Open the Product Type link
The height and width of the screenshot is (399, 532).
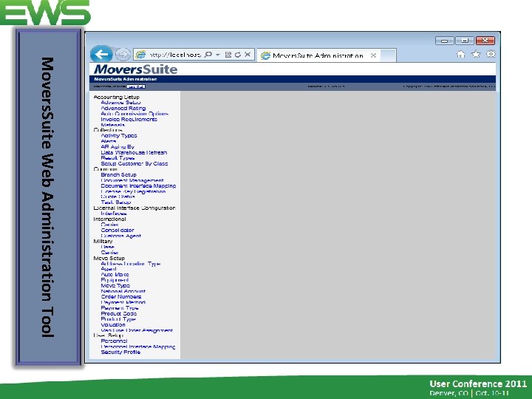pyautogui.click(x=118, y=319)
